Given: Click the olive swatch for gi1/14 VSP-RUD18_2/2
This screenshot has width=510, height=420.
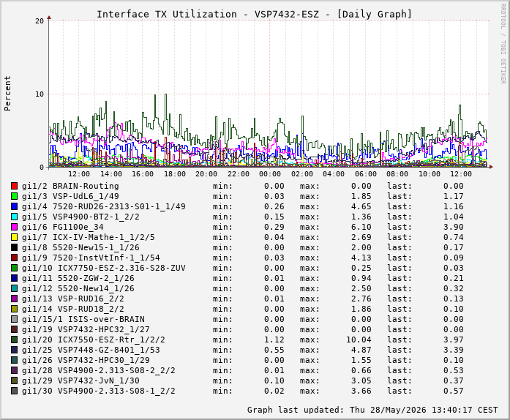Looking at the screenshot, I should tap(14, 309).
